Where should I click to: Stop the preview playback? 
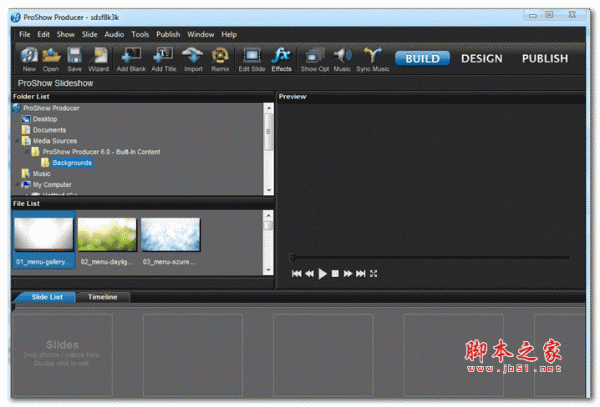tap(335, 274)
